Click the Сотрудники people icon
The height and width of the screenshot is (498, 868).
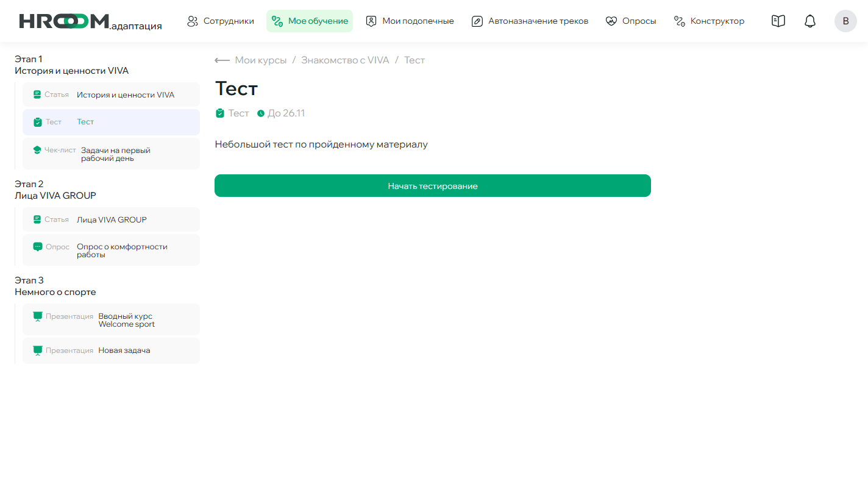(193, 21)
